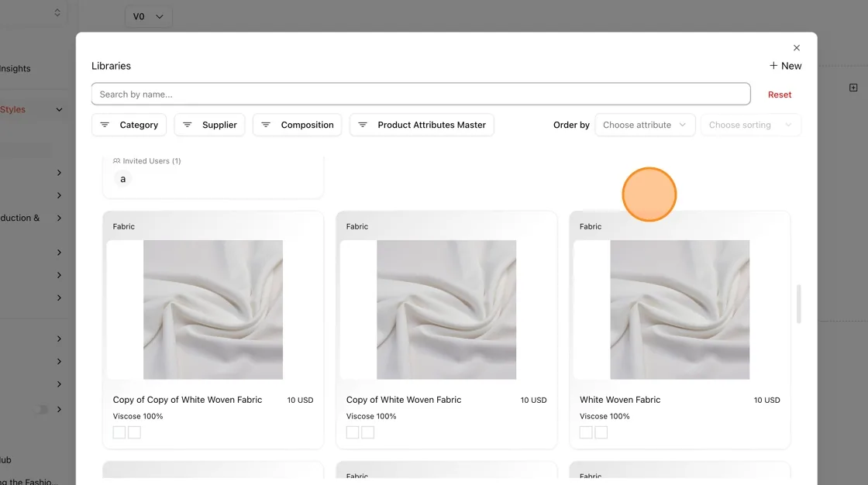The width and height of the screenshot is (868, 485).
Task: Click second color swatch of Copy of Copy of White Woven Fabric
Action: click(x=135, y=432)
